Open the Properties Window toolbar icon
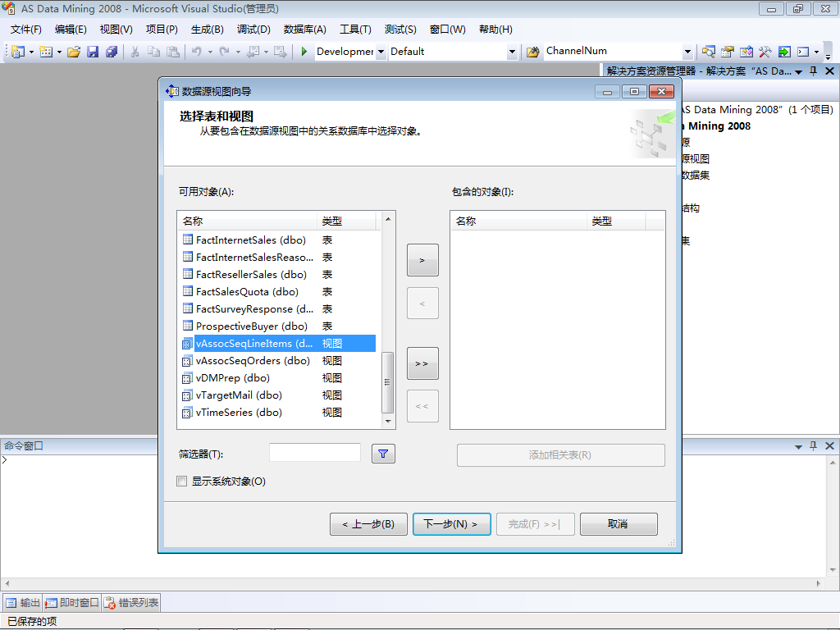Image resolution: width=840 pixels, height=630 pixels. 727,52
